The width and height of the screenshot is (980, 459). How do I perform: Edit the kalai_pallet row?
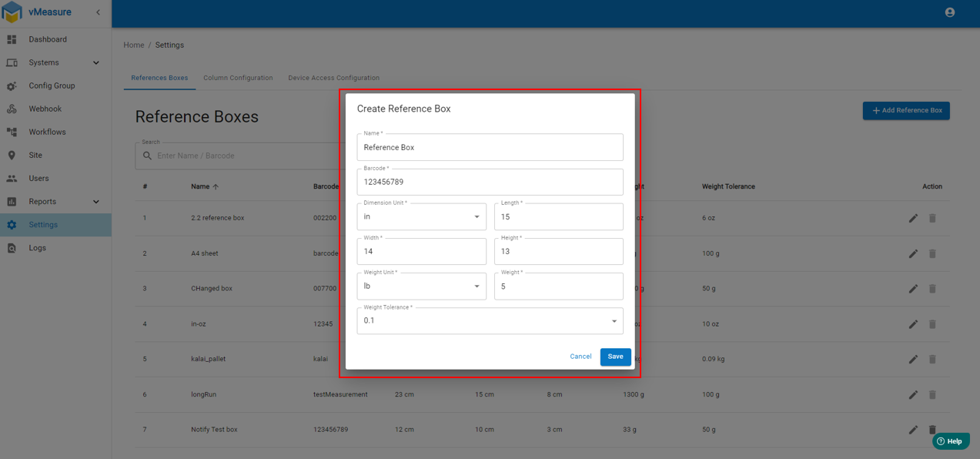pyautogui.click(x=913, y=359)
